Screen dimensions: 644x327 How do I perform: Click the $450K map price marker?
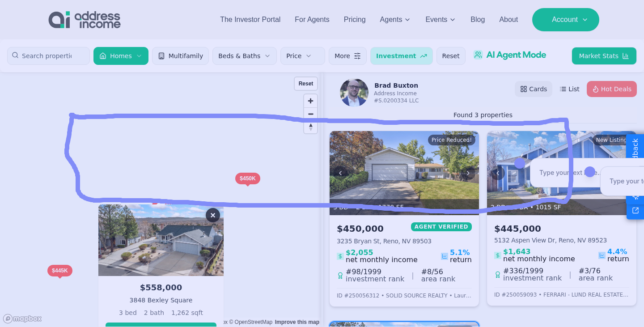click(x=247, y=178)
